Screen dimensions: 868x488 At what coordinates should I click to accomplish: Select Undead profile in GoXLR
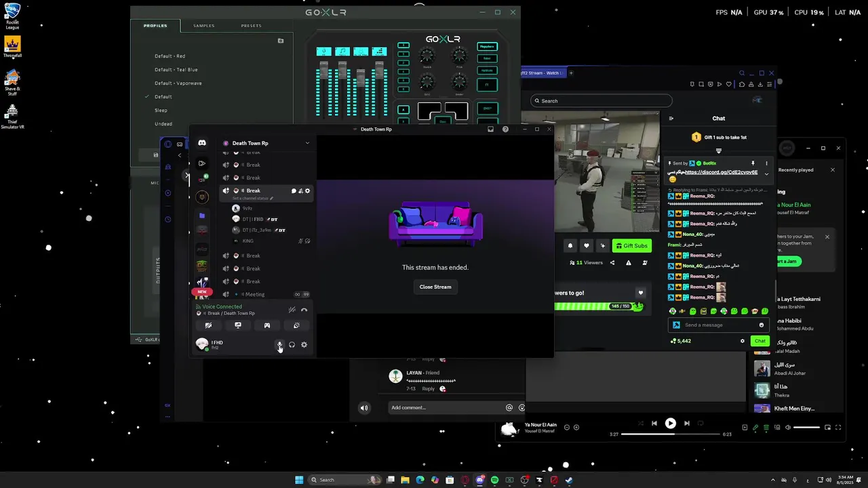163,124
